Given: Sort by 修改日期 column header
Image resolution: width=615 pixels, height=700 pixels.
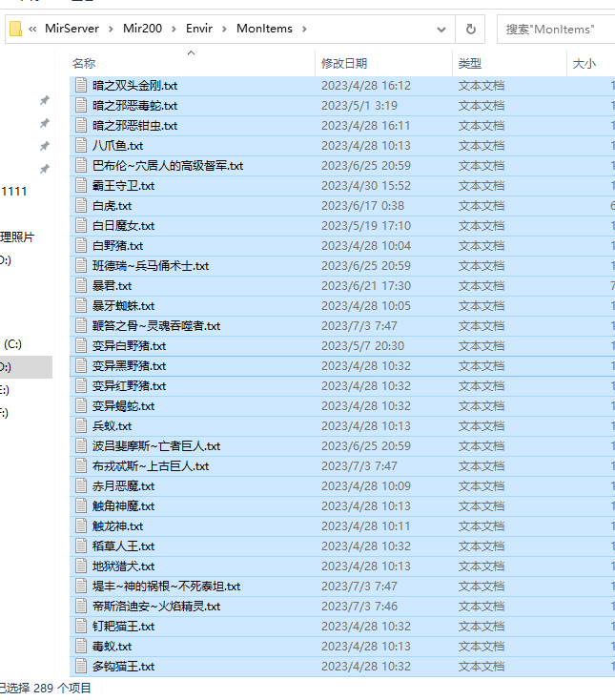Looking at the screenshot, I should click(344, 63).
